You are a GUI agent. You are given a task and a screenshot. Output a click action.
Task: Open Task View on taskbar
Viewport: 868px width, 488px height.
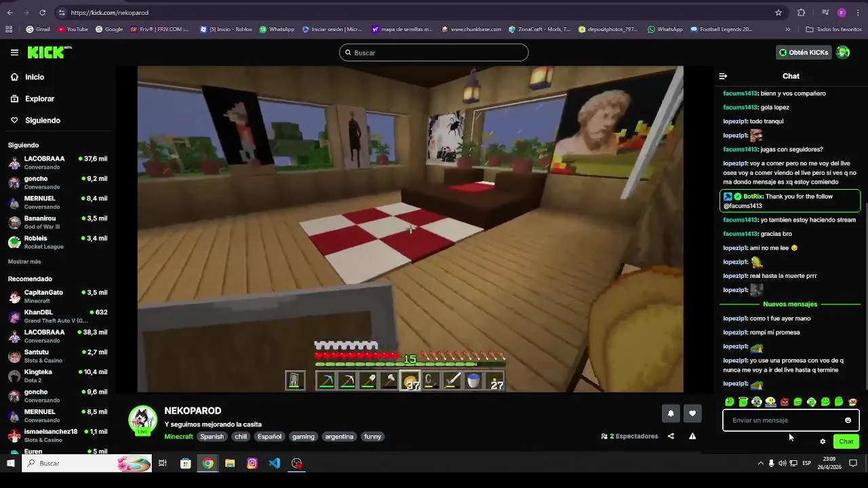[163, 464]
